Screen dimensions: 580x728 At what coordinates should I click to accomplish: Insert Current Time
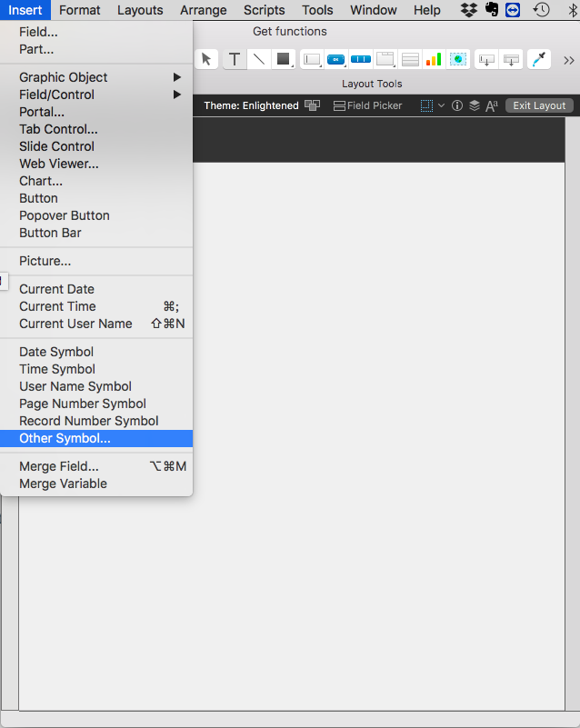point(96,306)
